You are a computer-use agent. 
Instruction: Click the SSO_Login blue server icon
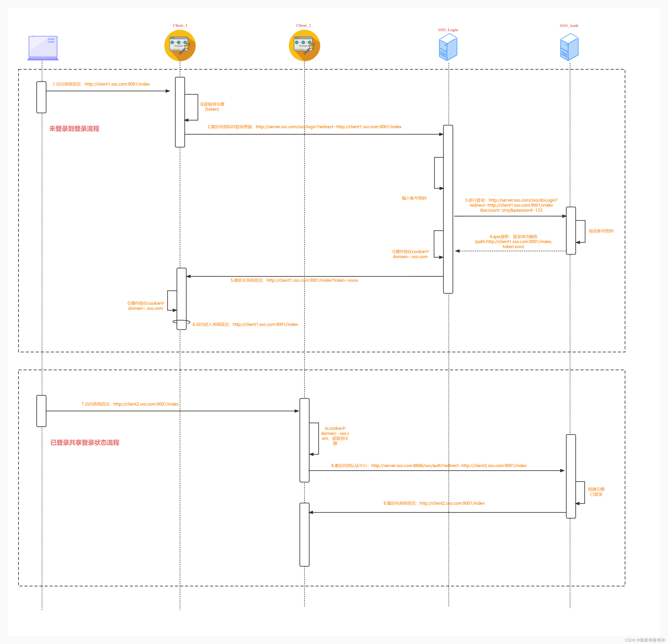click(x=448, y=47)
